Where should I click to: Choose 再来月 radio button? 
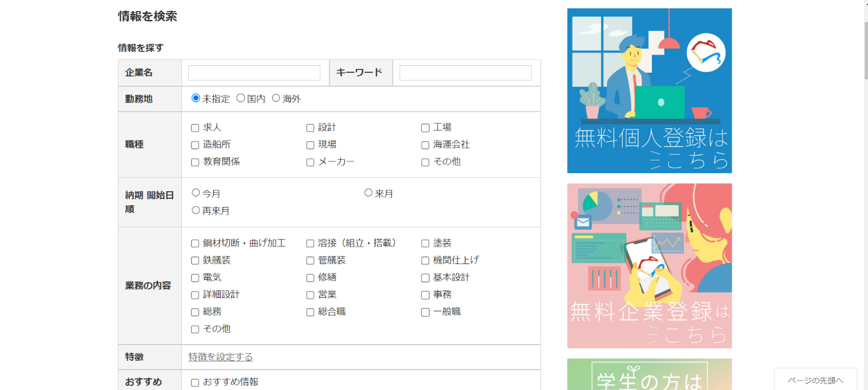coord(196,210)
